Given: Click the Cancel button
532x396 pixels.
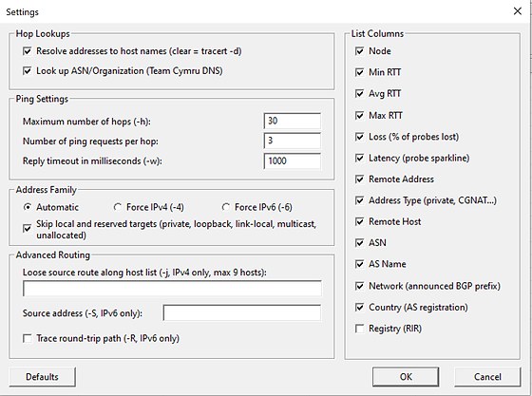Looking at the screenshot, I should [x=487, y=377].
